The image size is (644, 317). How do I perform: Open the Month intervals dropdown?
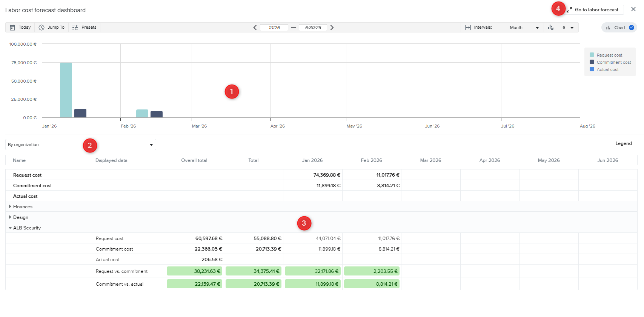tap(524, 28)
